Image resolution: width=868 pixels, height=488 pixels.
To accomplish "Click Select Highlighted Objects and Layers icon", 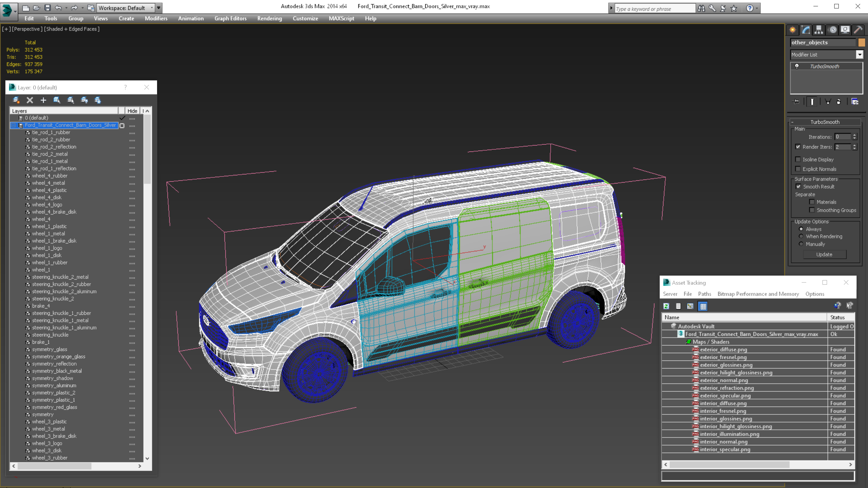I will click(x=57, y=100).
